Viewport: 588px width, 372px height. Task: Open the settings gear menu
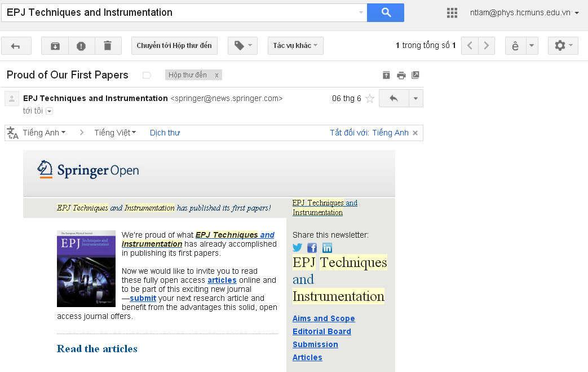(x=563, y=46)
